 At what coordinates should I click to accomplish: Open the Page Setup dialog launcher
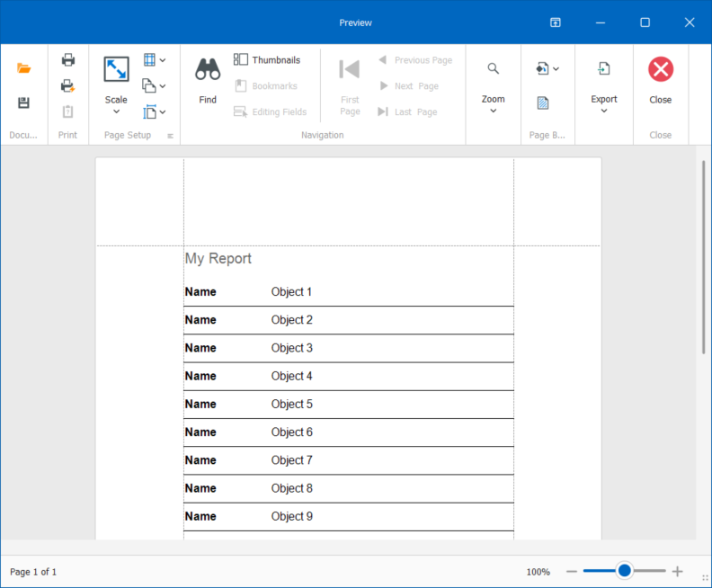[170, 136]
